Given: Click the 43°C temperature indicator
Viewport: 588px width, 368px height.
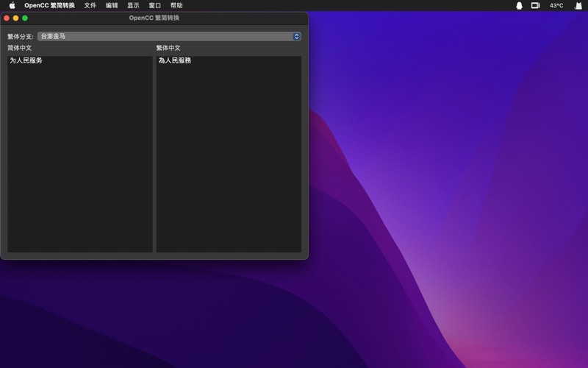Looking at the screenshot, I should (x=556, y=5).
